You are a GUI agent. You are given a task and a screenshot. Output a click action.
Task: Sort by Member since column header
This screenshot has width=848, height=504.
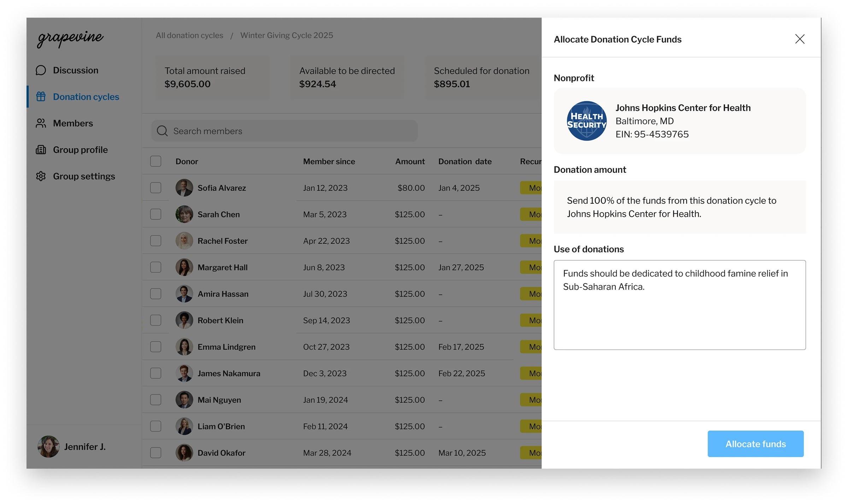click(329, 161)
